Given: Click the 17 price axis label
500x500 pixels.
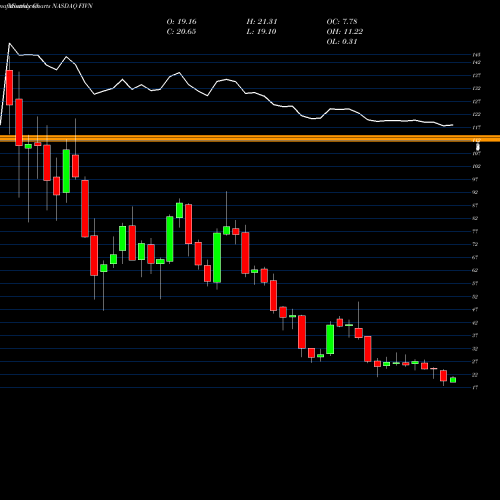Looking at the screenshot, I should coord(475,388).
